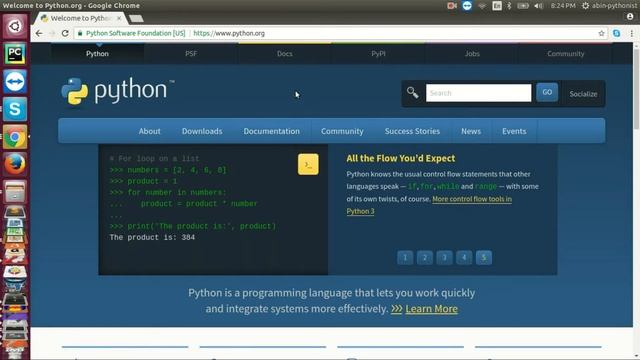Switch to slide 2
The image size is (640, 360).
(x=424, y=258)
